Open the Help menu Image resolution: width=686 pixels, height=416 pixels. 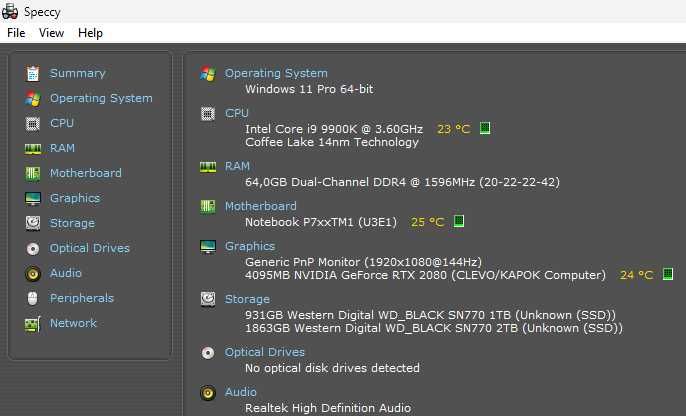click(90, 33)
